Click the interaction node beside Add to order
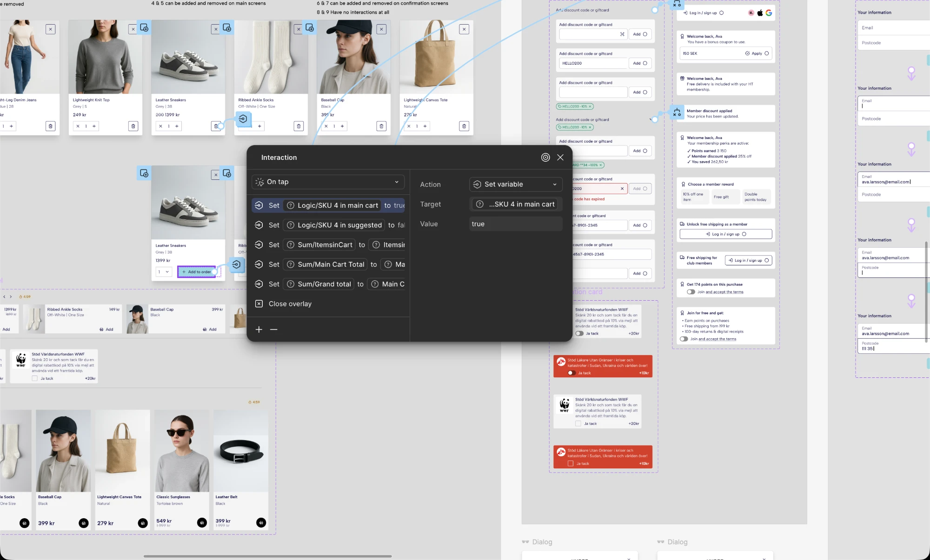This screenshot has height=560, width=930. pyautogui.click(x=237, y=264)
